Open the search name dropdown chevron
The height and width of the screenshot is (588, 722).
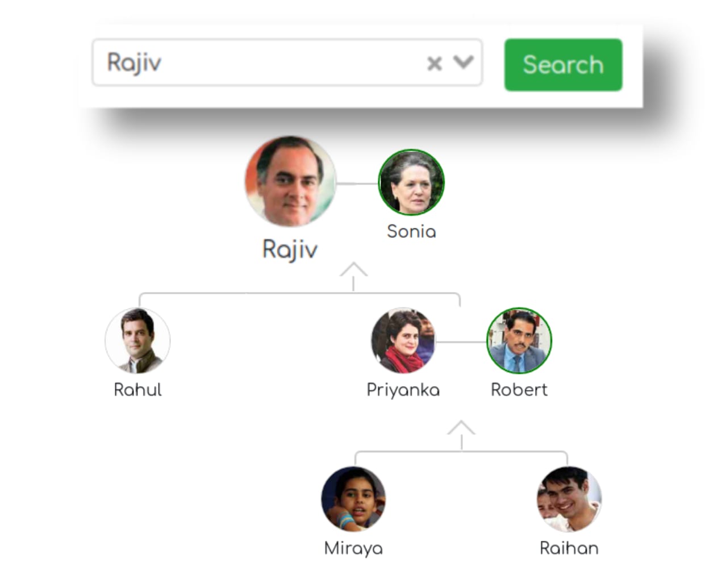(464, 62)
